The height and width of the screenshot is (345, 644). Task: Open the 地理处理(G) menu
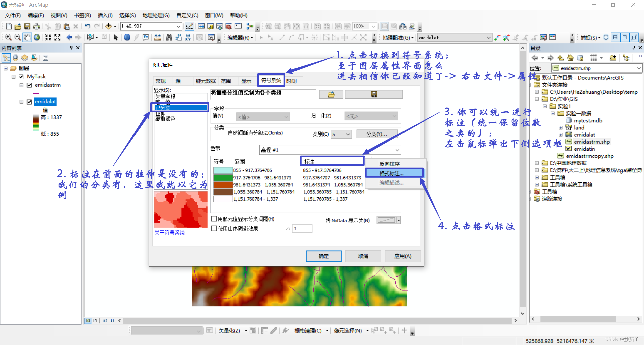[x=156, y=15]
